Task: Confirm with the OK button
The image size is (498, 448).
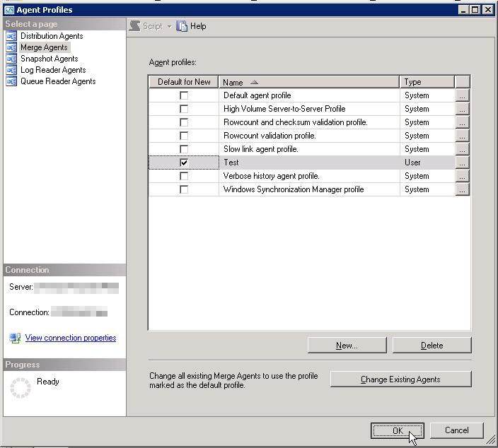Action: pos(398,430)
